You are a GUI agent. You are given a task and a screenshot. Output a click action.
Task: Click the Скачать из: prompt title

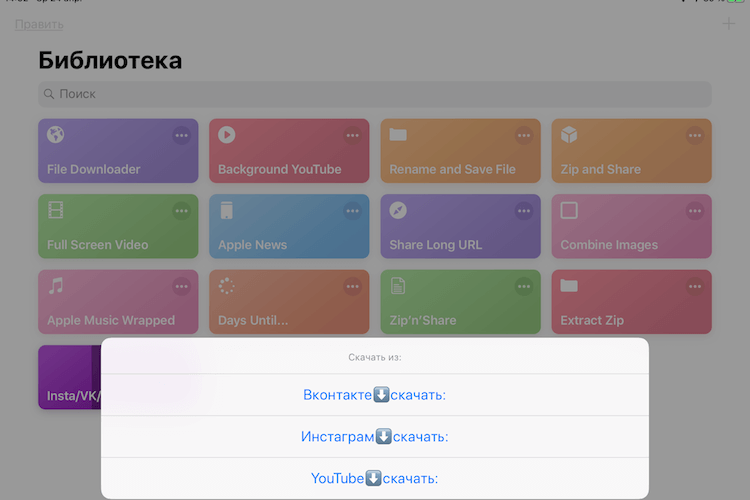[375, 357]
